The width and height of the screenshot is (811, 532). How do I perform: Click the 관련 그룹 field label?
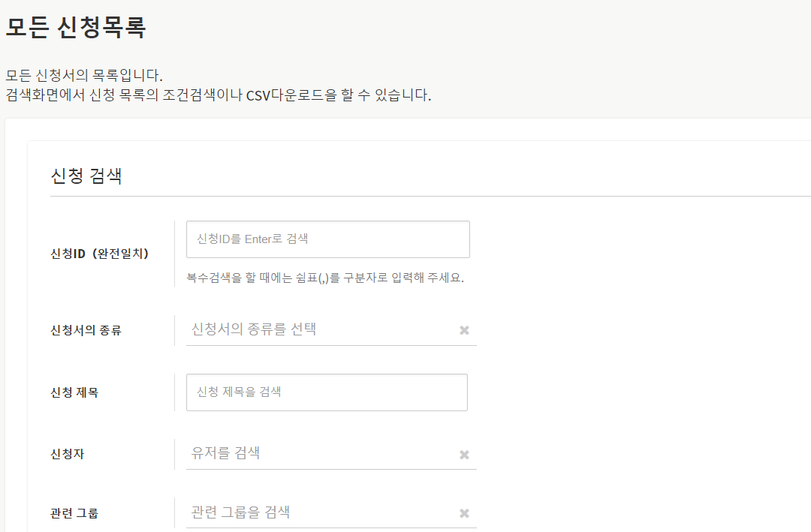tap(74, 513)
